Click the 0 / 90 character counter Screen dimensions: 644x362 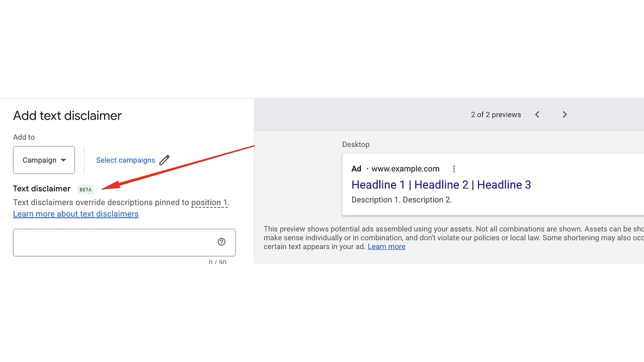tap(217, 262)
